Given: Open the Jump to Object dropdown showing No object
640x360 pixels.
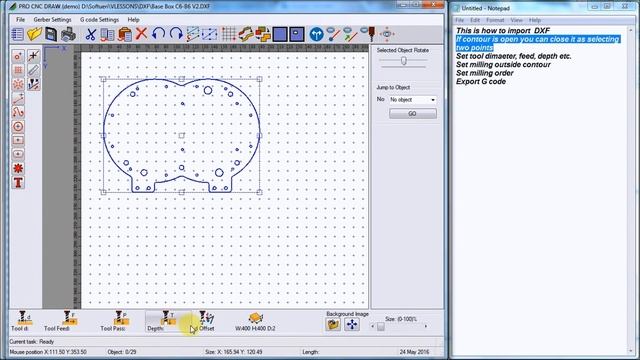Looking at the screenshot, I should click(x=413, y=100).
